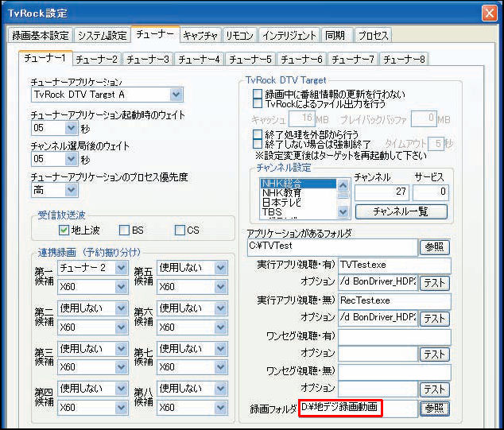Viewport: 504px width, 430px height.
Task: Open the 同期 tab
Action: click(335, 35)
